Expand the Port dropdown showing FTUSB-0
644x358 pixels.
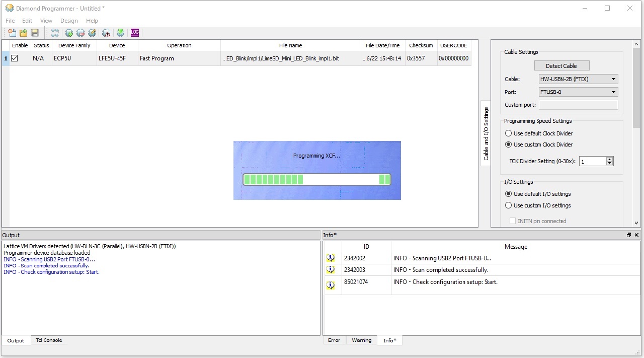tap(578, 92)
